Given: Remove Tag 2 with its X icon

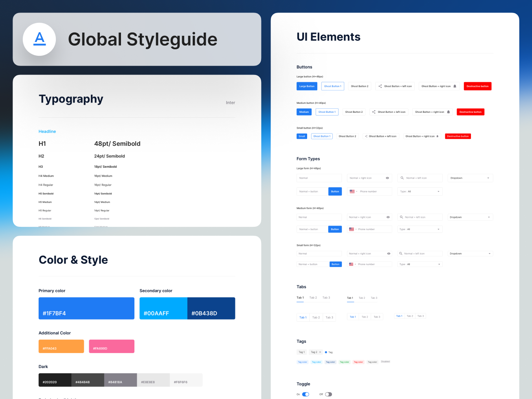Looking at the screenshot, I should 320,352.
